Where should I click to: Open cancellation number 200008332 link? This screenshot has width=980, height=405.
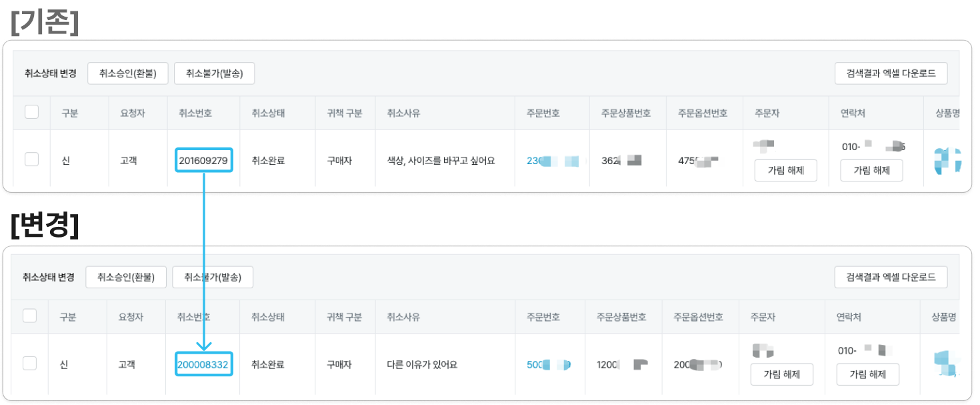pos(203,365)
